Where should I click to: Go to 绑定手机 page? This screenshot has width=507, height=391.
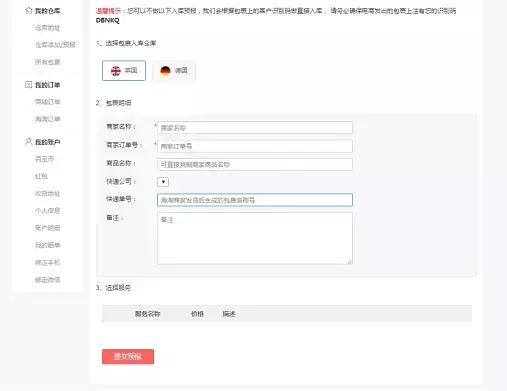coord(48,263)
